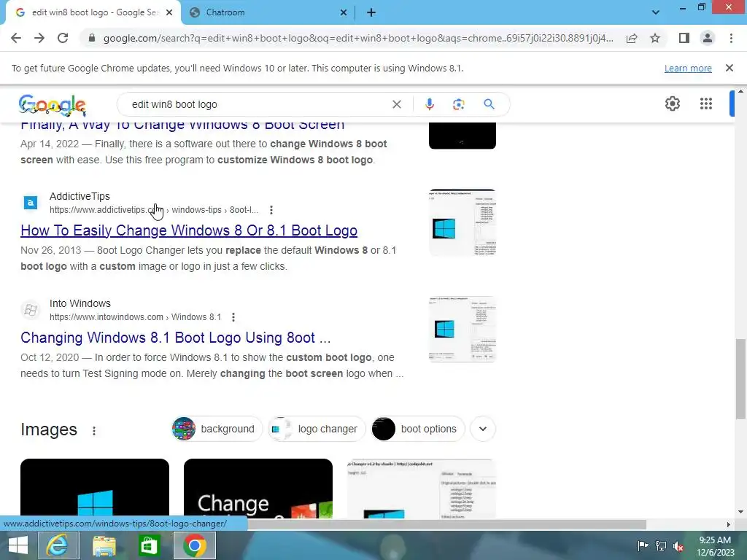747x560 pixels.
Task: Open Chrome profile avatar
Action: click(x=708, y=38)
